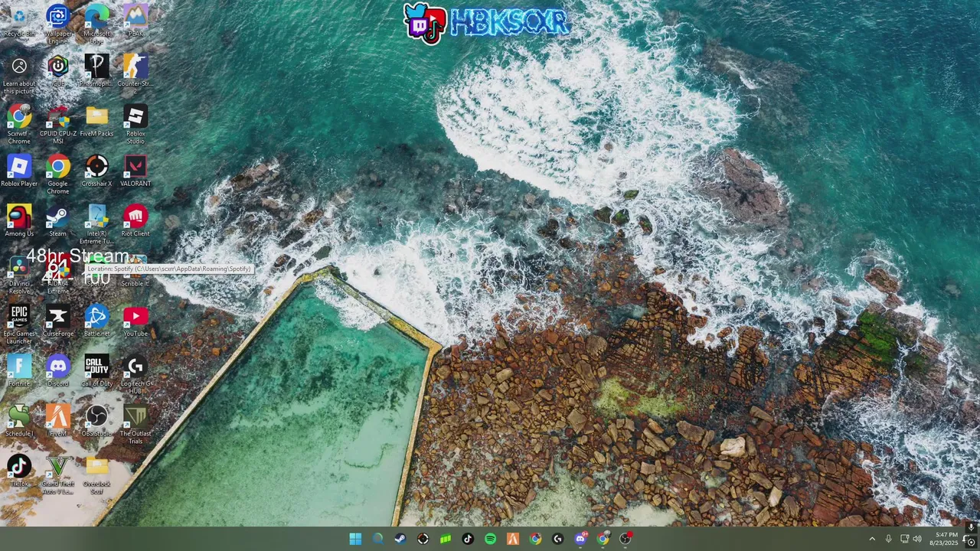This screenshot has height=551, width=980.
Task: Select the CurseForge desktop shortcut
Action: [x=58, y=320]
